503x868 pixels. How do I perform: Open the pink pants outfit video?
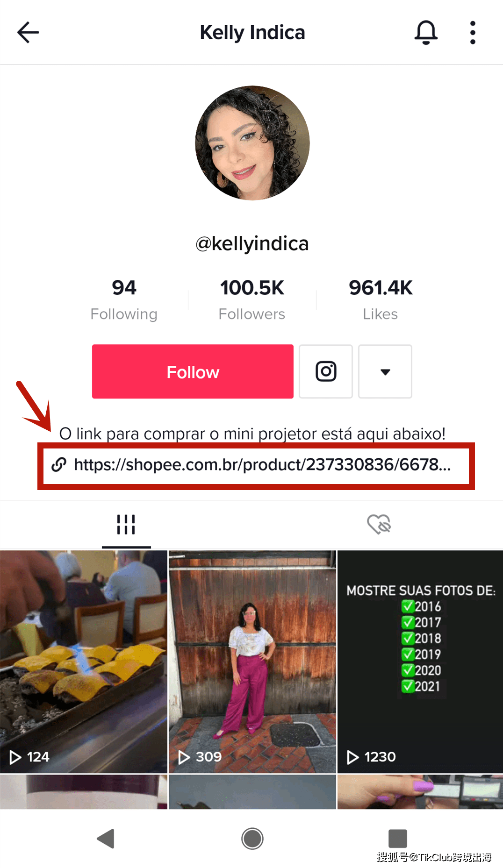coord(252,662)
